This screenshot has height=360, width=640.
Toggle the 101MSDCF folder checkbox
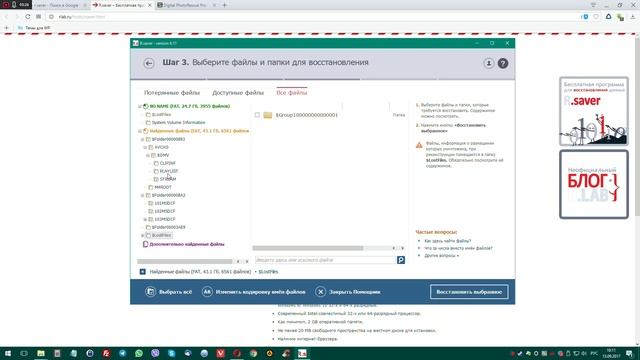[151, 203]
